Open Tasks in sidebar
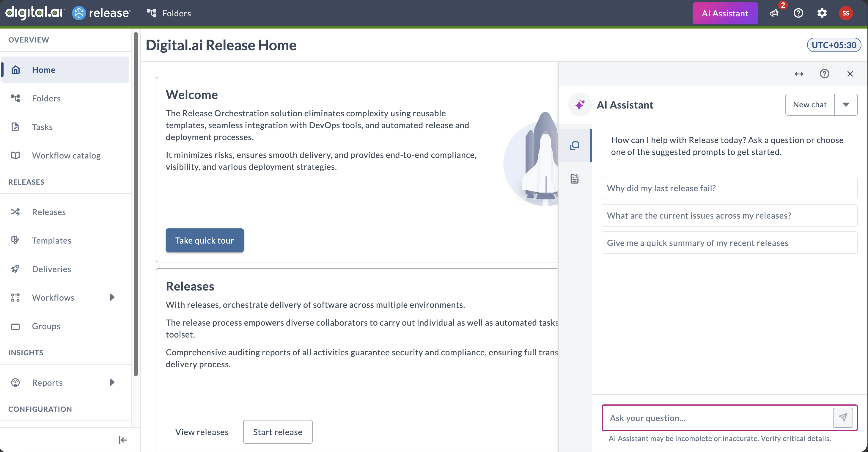 point(65,127)
